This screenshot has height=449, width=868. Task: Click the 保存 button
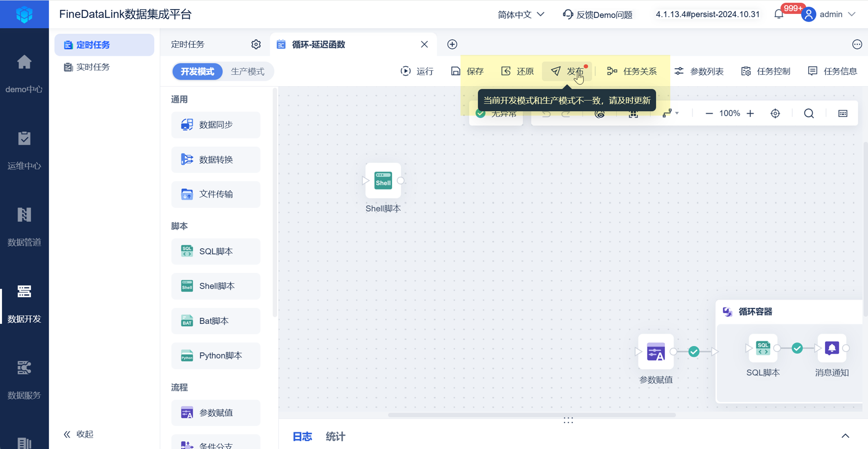coord(467,71)
